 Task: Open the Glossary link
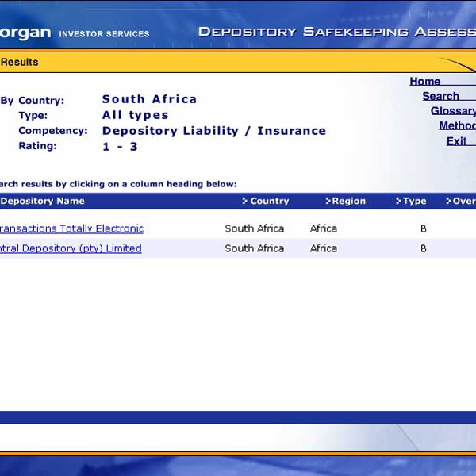click(x=453, y=111)
